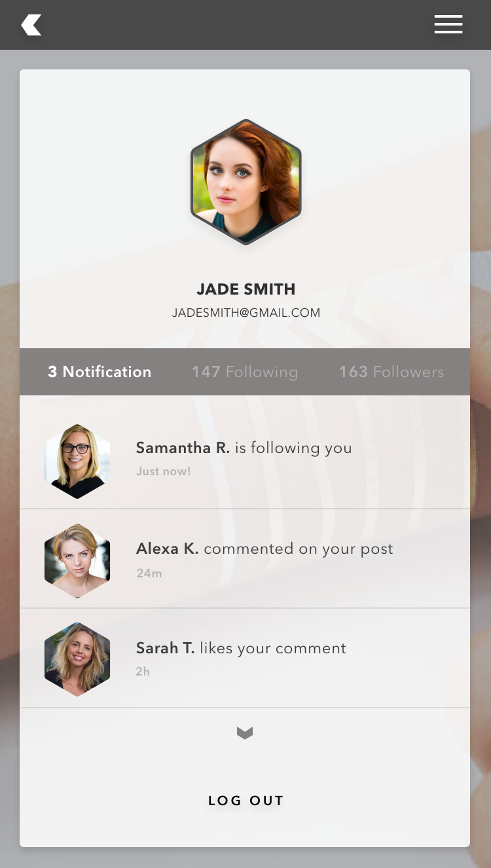Expand more notifications with down chevron
Screen dimensions: 491x868
point(245,733)
